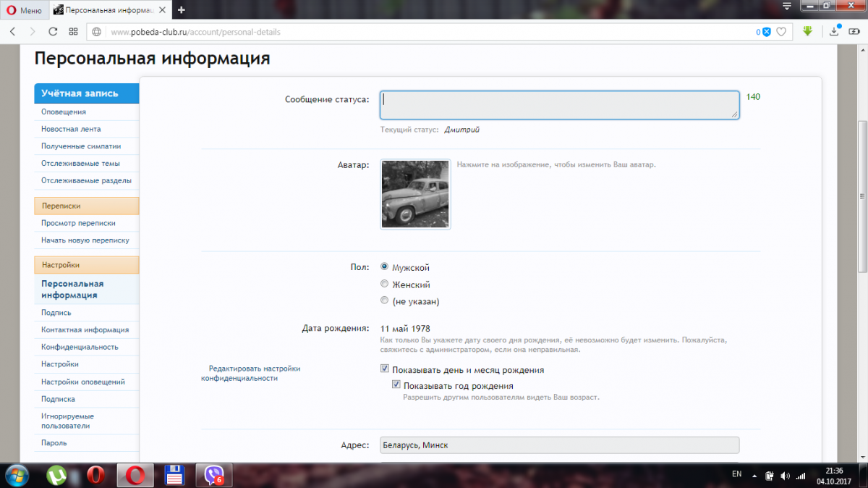Open uTorrent from the taskbar
Viewport: 868px width, 488px height.
click(x=56, y=475)
